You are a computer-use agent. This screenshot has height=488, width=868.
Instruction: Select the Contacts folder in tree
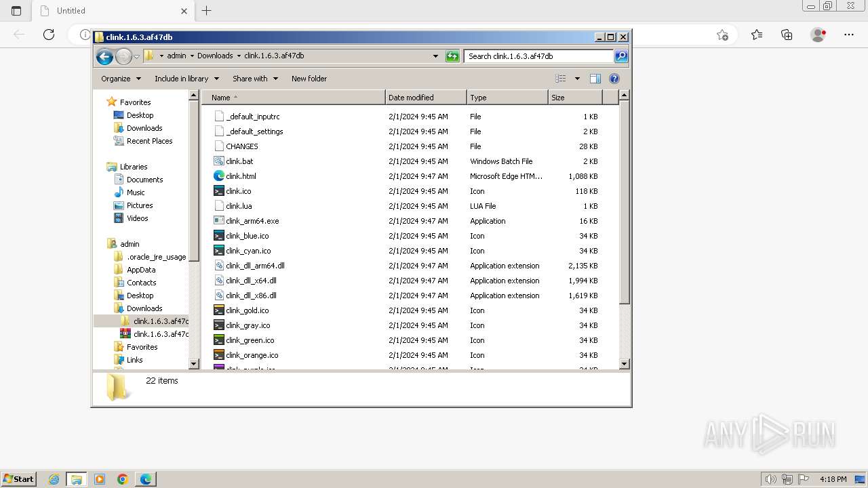(135, 283)
